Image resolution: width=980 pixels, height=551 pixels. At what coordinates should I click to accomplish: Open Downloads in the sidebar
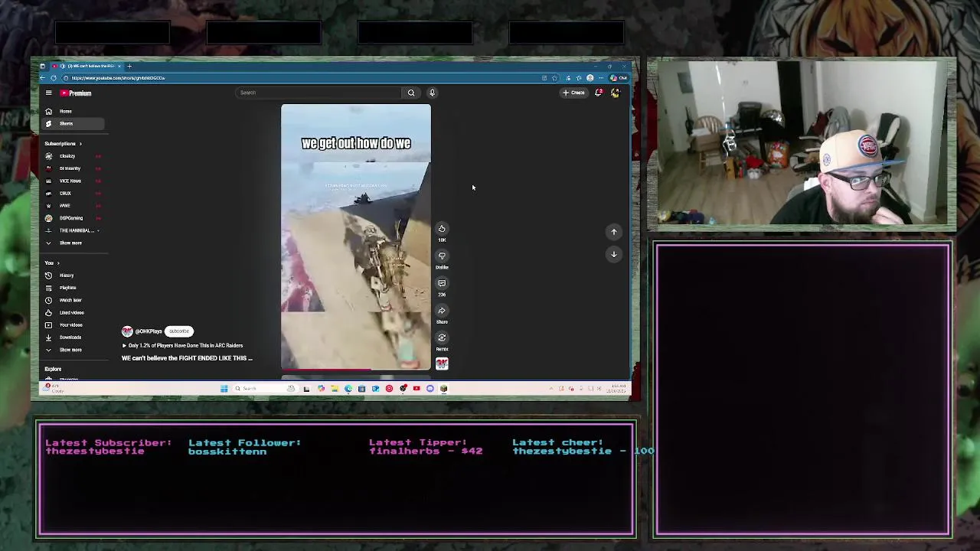(73, 337)
